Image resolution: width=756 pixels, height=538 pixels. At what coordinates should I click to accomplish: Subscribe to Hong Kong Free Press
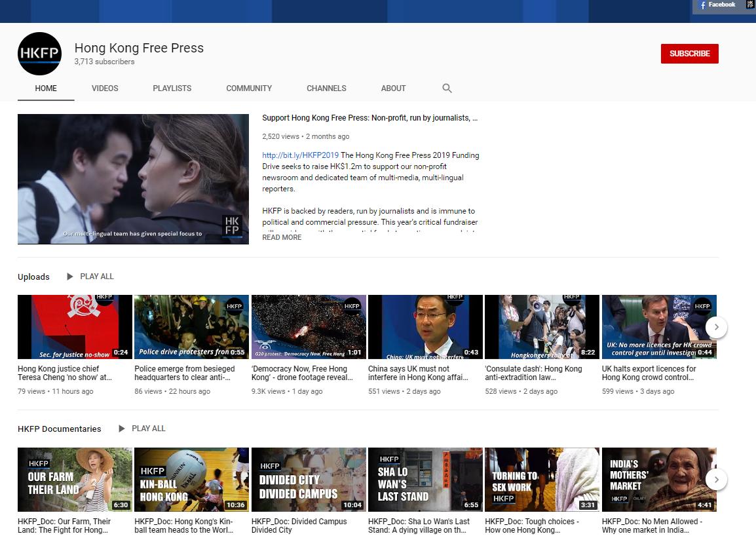point(689,54)
